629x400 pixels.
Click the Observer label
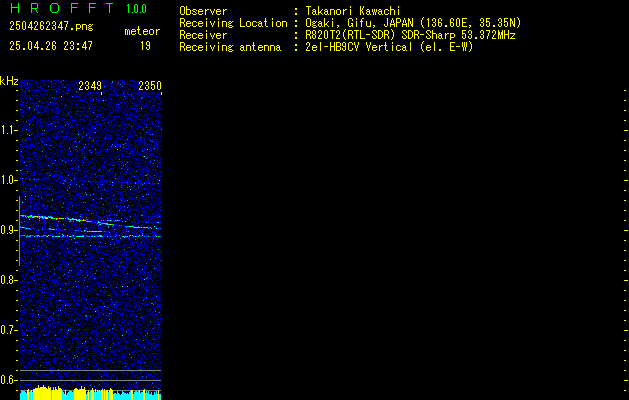203,11
